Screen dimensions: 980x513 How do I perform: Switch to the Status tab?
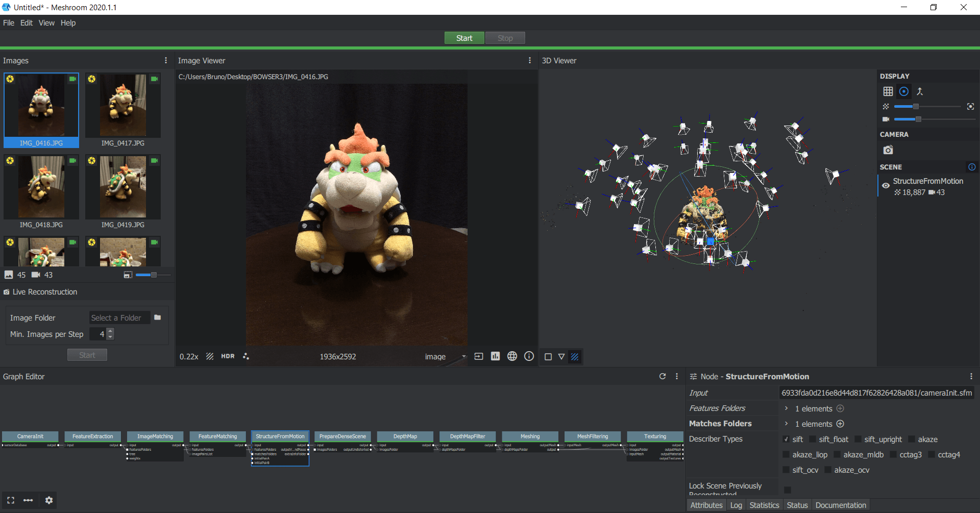[797, 505]
